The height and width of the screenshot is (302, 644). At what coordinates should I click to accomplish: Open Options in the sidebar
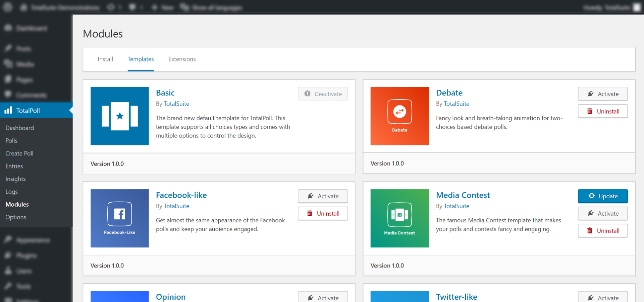pos(16,217)
